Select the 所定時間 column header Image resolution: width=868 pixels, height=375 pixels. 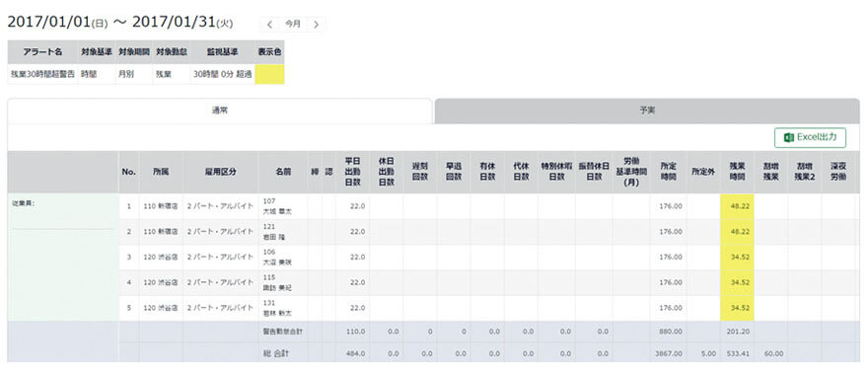(x=668, y=172)
